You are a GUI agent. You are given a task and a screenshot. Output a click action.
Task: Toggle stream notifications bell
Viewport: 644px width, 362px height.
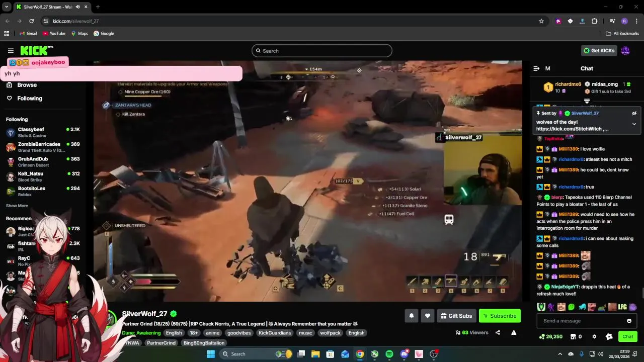click(411, 316)
